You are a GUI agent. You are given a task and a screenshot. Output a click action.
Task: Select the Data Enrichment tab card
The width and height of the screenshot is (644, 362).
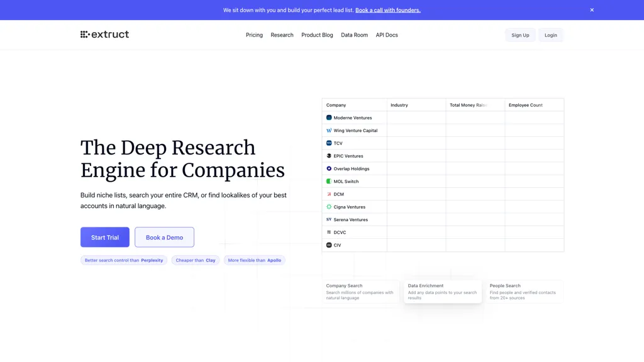click(442, 292)
